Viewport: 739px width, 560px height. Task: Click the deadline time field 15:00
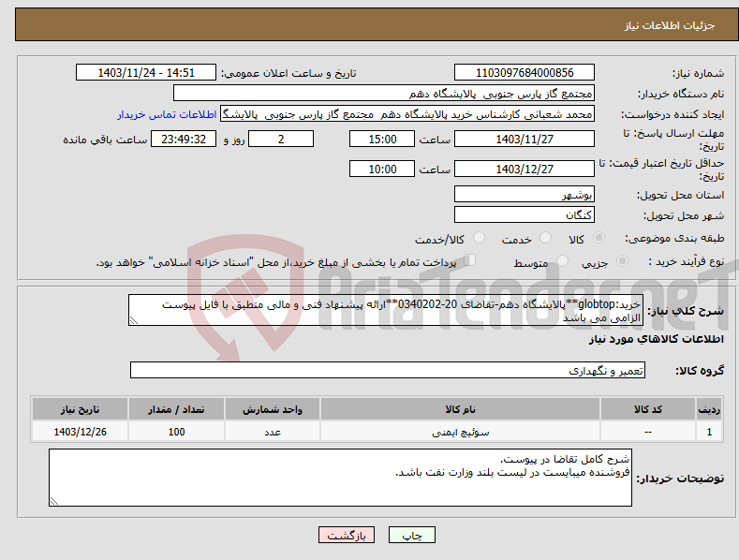(382, 139)
